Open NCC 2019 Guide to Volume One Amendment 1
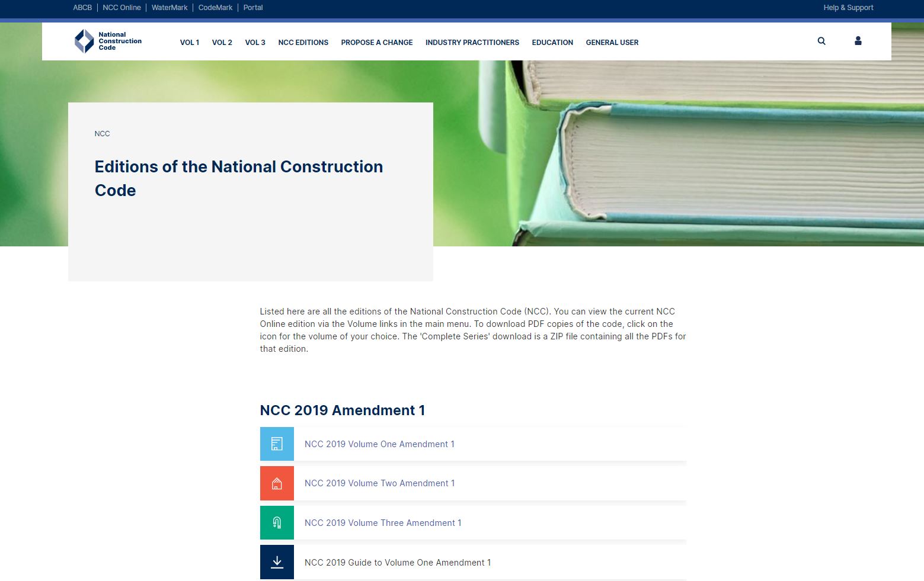Screen dimensions: 924x581 (x=398, y=562)
